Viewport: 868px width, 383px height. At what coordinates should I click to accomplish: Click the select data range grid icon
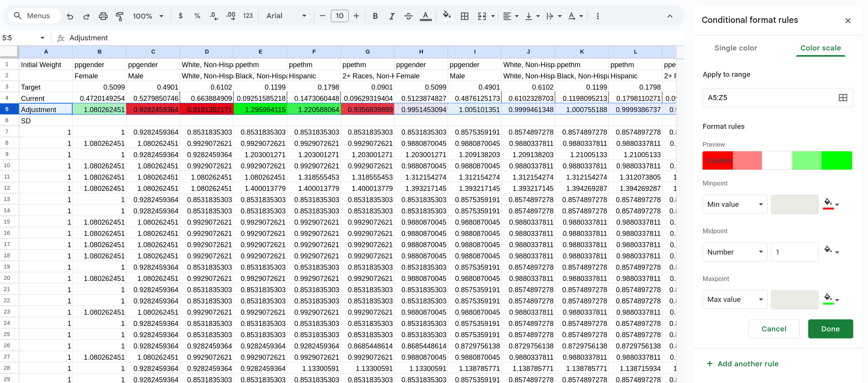click(x=843, y=98)
